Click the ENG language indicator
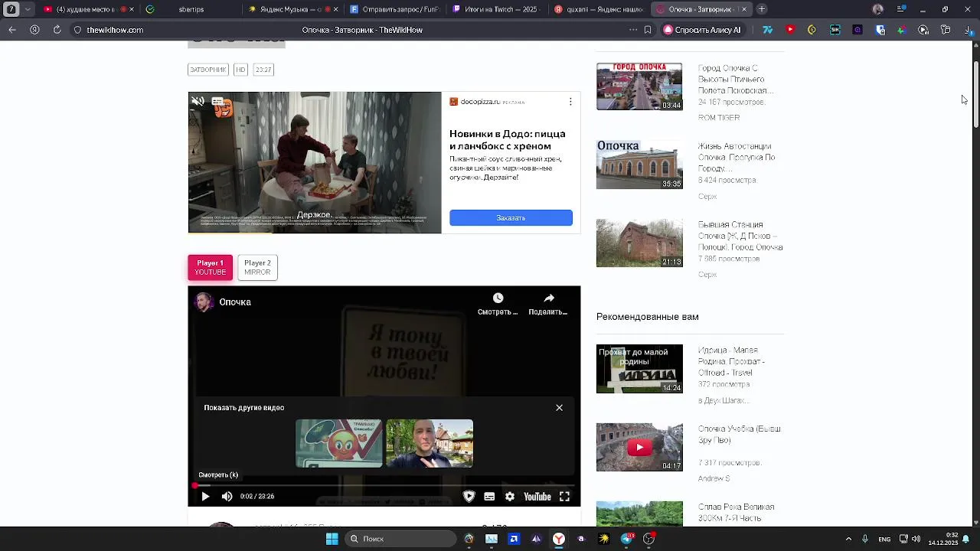980x551 pixels. pyautogui.click(x=884, y=539)
